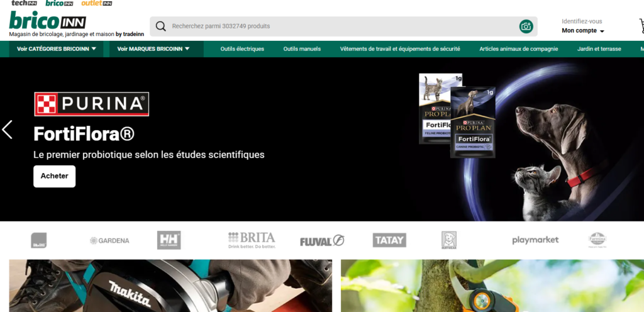This screenshot has height=312, width=644.
Task: Click the bricoinn home logo
Action: point(47,21)
